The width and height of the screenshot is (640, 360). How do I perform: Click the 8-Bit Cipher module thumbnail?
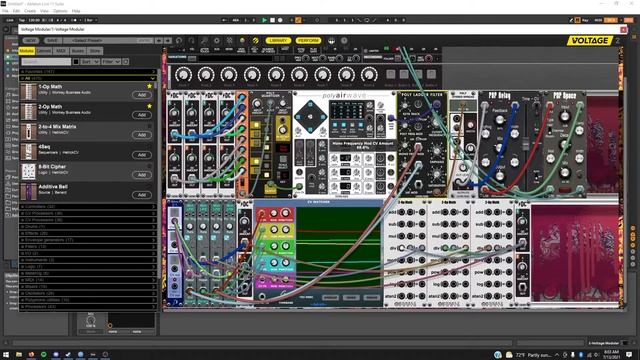click(x=28, y=172)
